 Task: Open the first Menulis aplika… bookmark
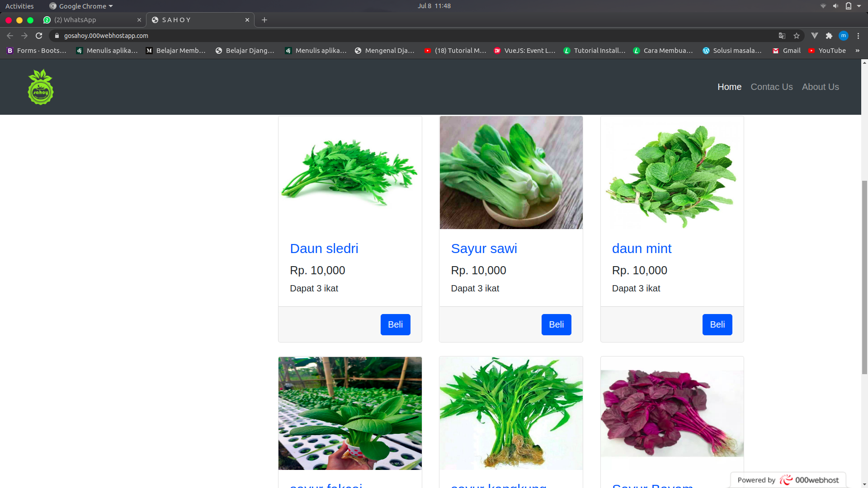click(x=107, y=51)
